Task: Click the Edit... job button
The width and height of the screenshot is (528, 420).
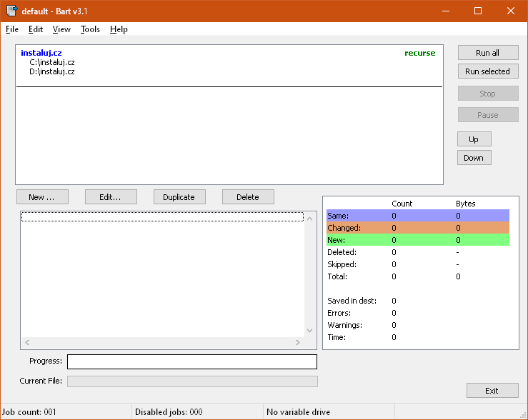Action: pyautogui.click(x=111, y=197)
